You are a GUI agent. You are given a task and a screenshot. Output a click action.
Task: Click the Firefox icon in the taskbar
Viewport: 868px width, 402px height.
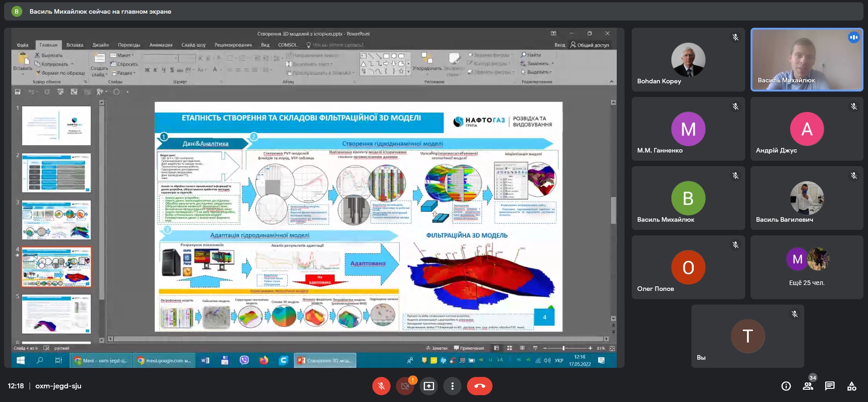pos(264,360)
